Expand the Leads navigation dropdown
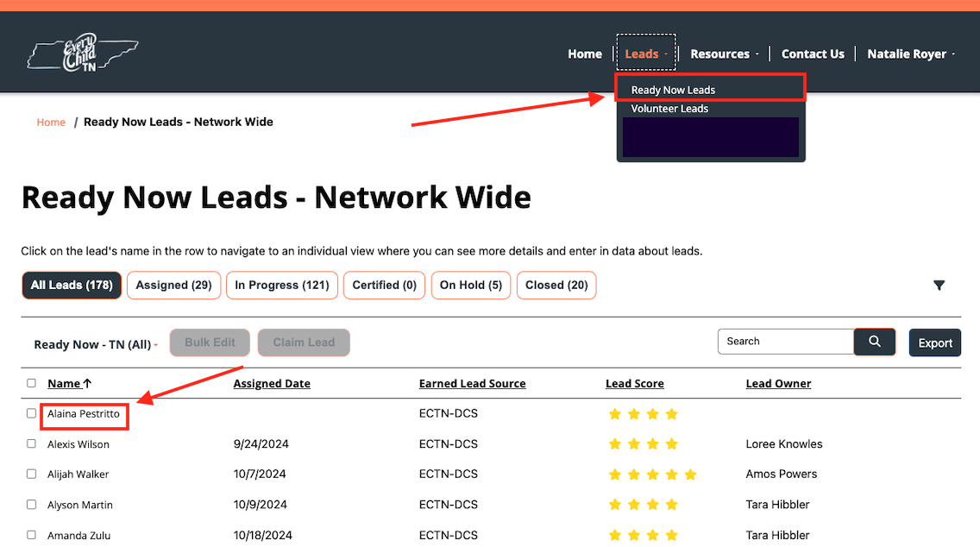The height and width of the screenshot is (547, 980). coord(645,53)
